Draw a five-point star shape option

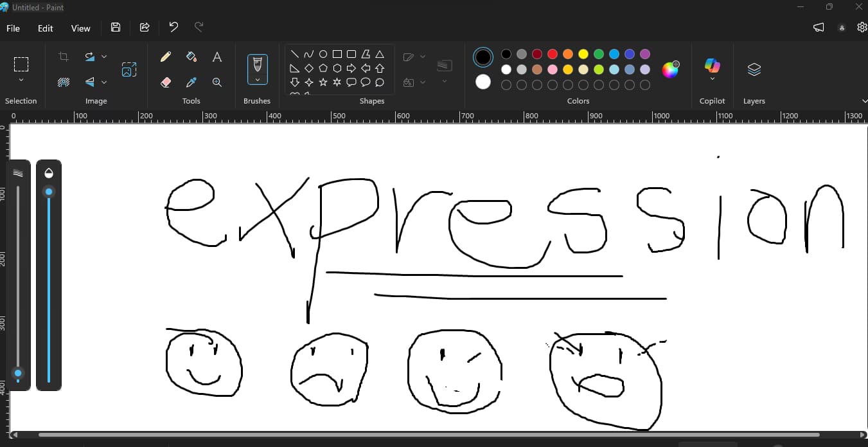(x=323, y=82)
